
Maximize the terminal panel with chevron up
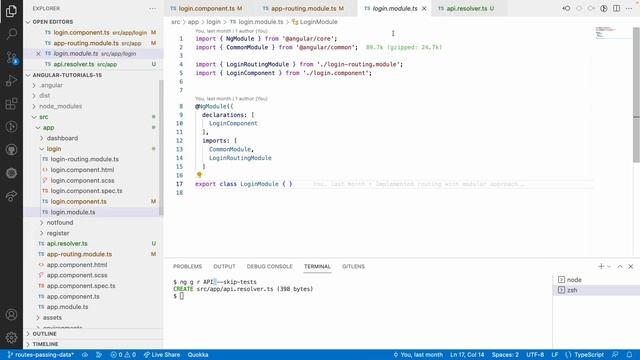click(620, 267)
